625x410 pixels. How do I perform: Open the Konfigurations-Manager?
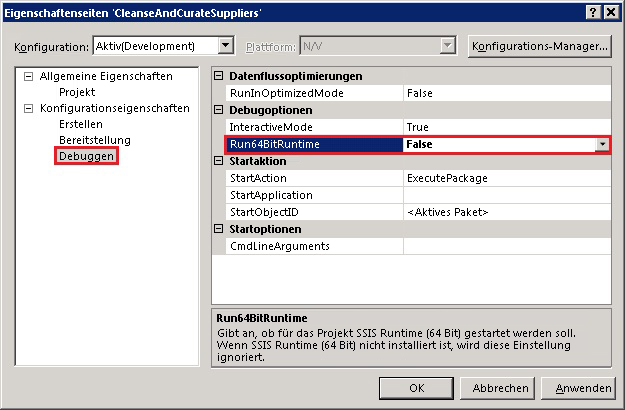tap(540, 46)
